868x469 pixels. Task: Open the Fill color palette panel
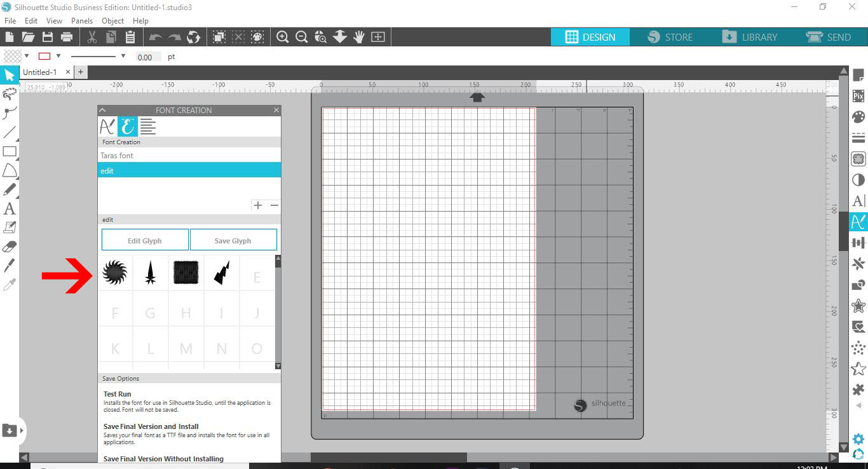tap(858, 117)
